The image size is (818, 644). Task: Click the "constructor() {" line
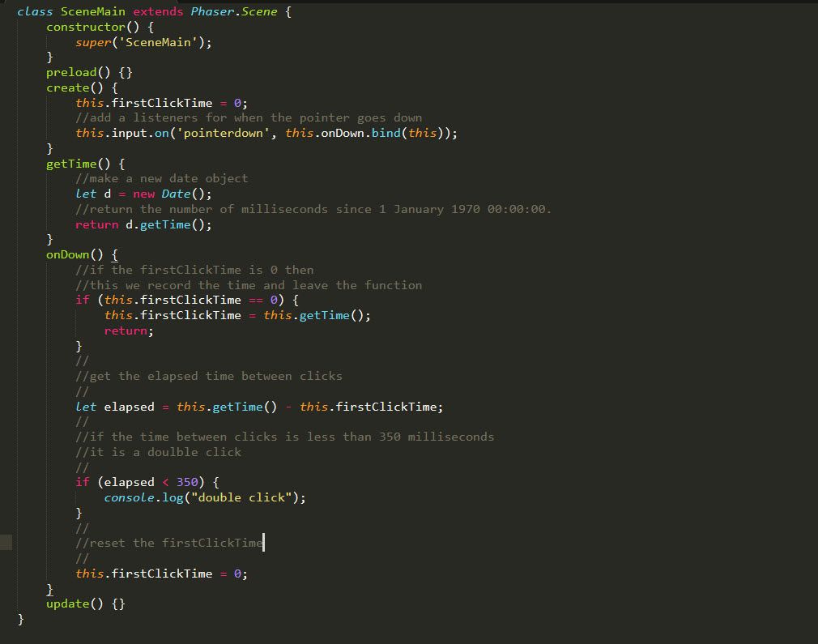pyautogui.click(x=100, y=28)
